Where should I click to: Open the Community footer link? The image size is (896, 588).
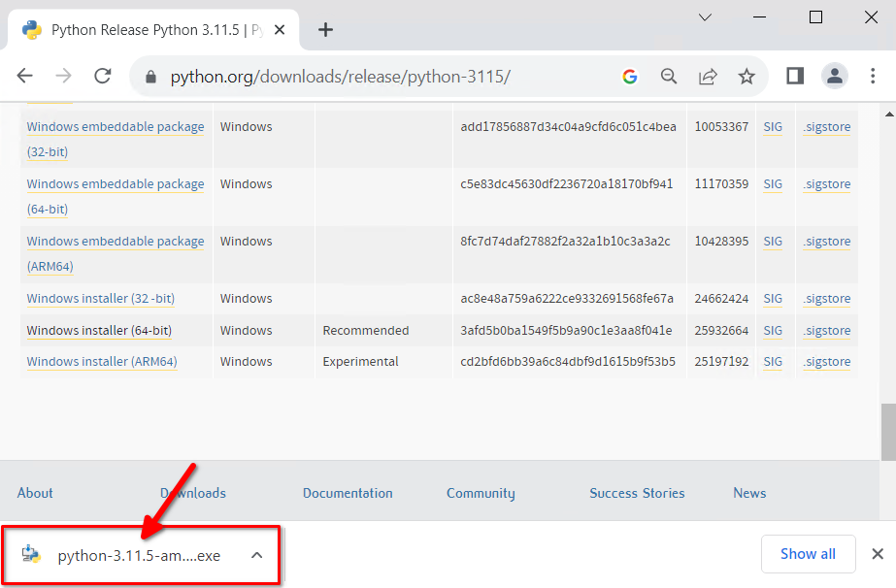coord(481,493)
